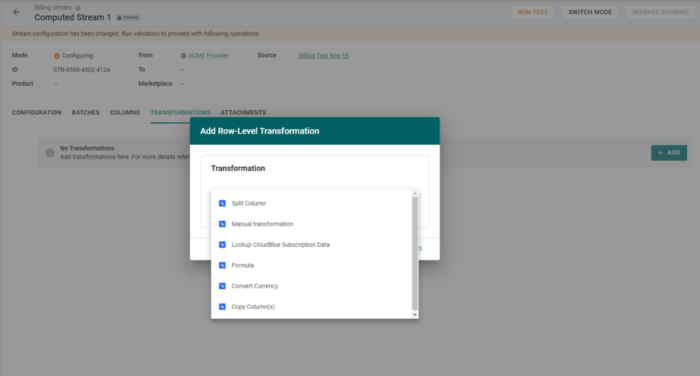Click the Switch Mode button
The width and height of the screenshot is (700, 376).
pyautogui.click(x=590, y=12)
